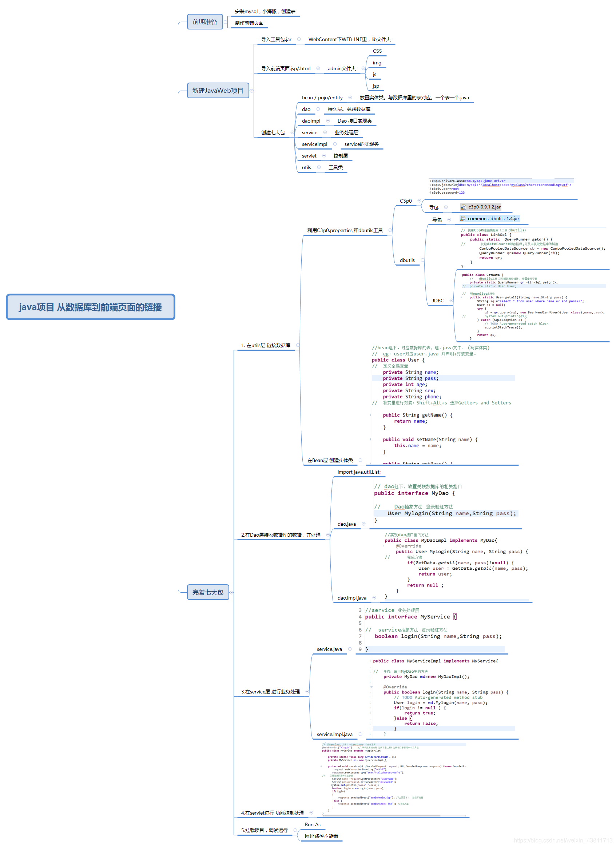Open the MyServlet class code image
The width and height of the screenshot is (616, 847).
tap(394, 779)
